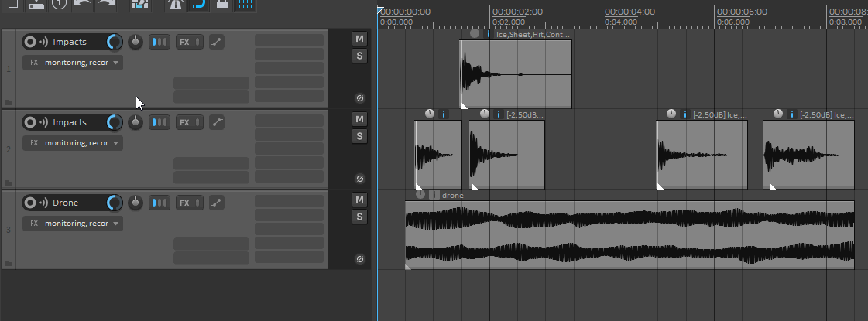Open item properties icon on the drone item
The height and width of the screenshot is (321, 868).
[x=434, y=195]
